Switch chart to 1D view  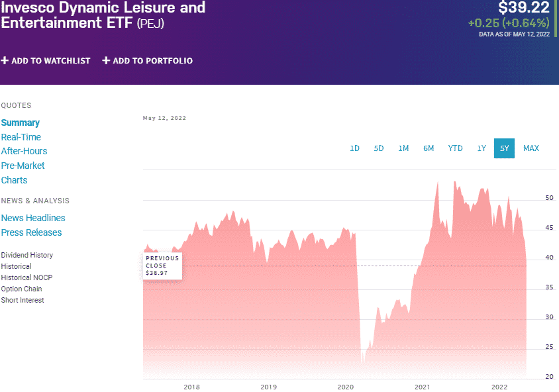click(x=354, y=148)
